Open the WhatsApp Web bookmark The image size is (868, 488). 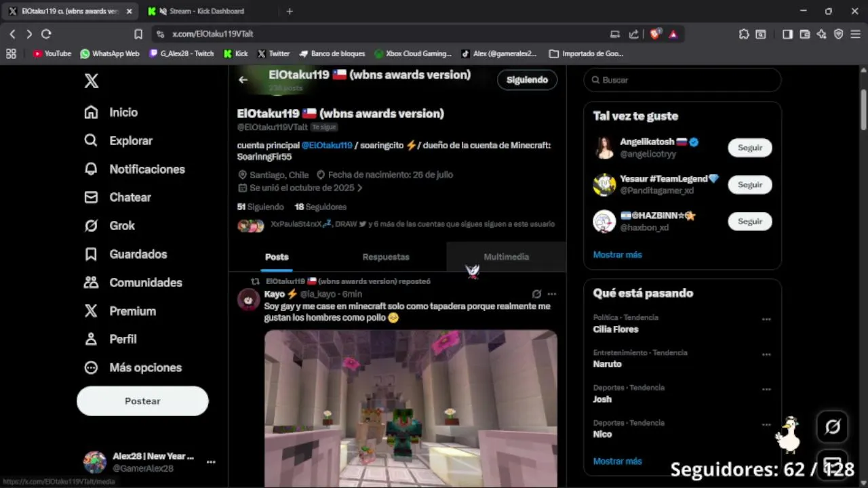point(110,54)
